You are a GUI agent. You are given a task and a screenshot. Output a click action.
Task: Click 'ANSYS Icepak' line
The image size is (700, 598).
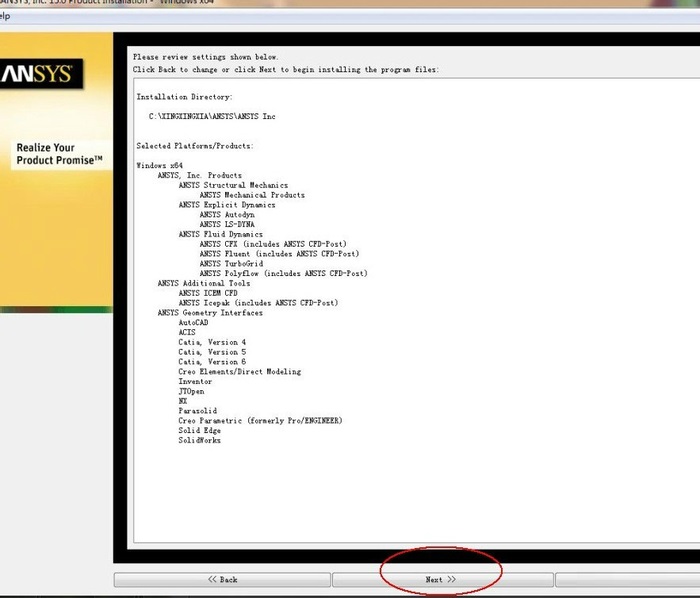tap(258, 303)
